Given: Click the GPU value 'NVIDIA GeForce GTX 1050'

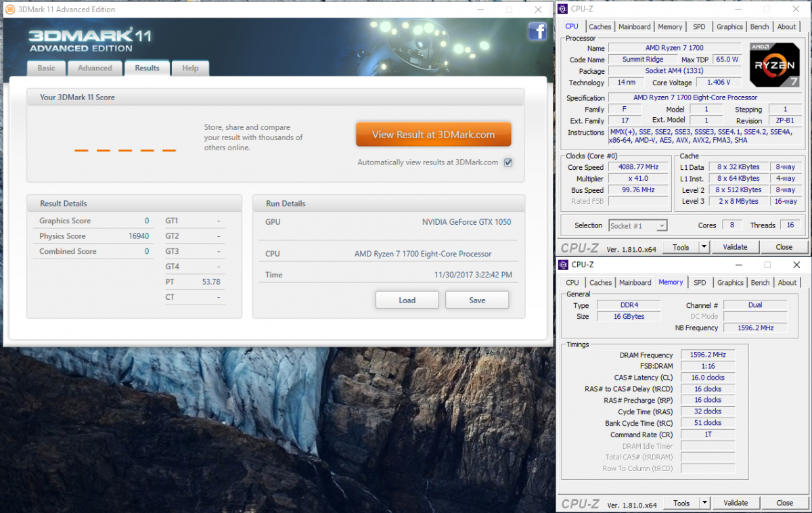Looking at the screenshot, I should (467, 222).
